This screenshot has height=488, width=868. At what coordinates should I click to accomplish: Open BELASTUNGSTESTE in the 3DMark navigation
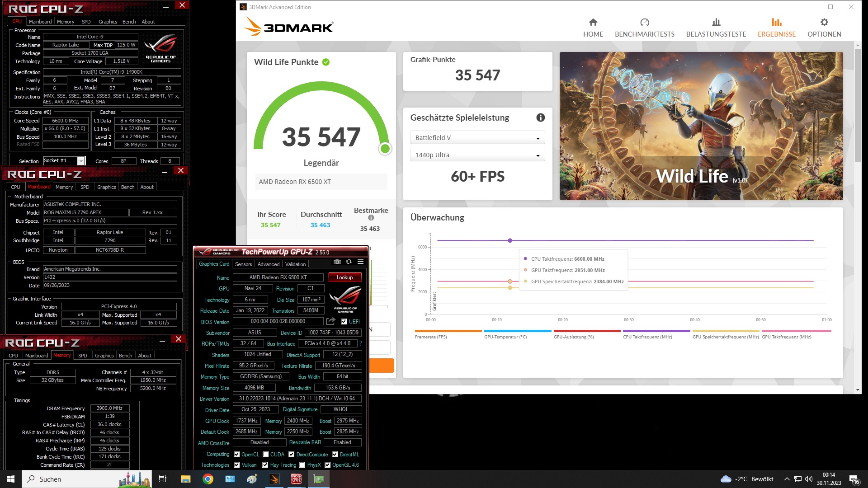point(716,28)
